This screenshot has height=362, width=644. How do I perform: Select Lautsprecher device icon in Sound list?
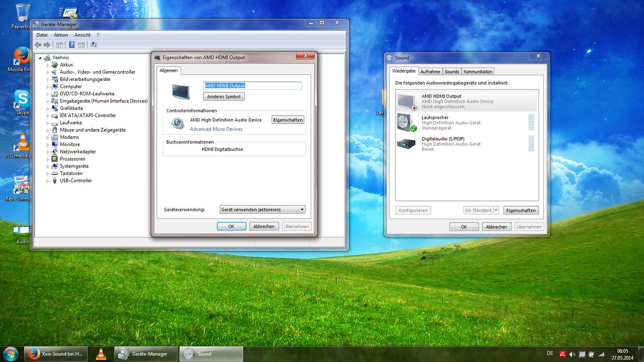[x=406, y=122]
